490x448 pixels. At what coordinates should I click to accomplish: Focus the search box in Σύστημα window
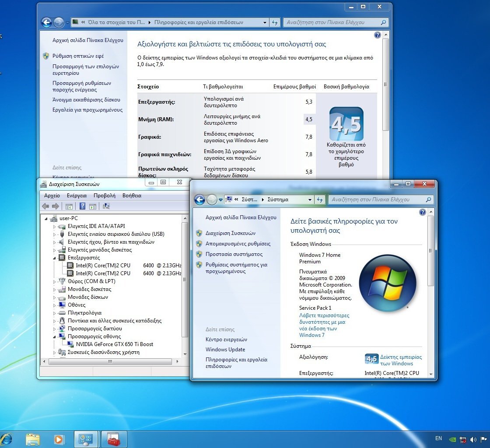point(378,199)
